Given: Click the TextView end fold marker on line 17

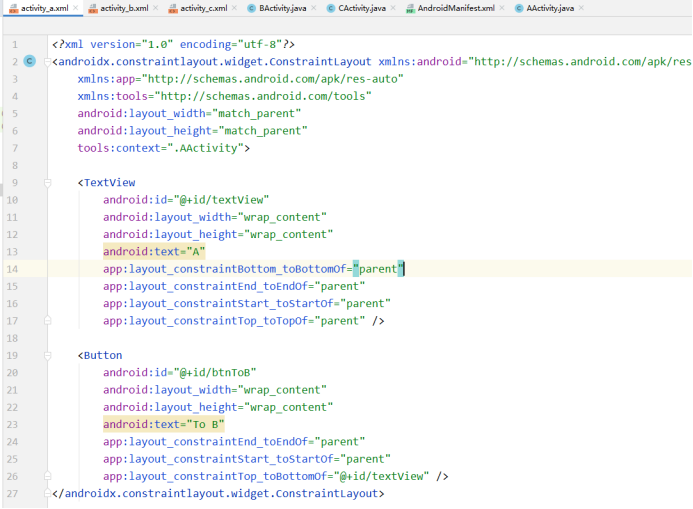Looking at the screenshot, I should pyautogui.click(x=47, y=320).
